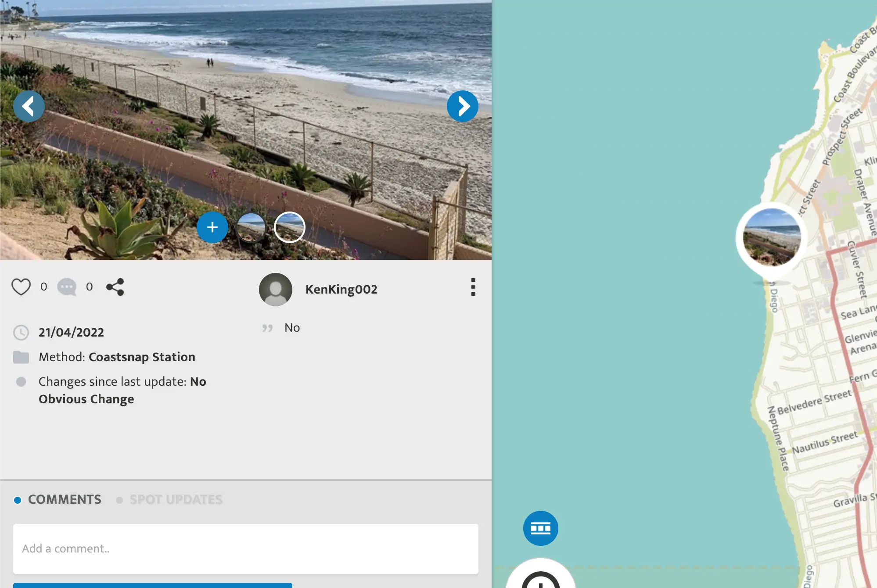
Task: Open the three-dot options menu
Action: point(473,287)
